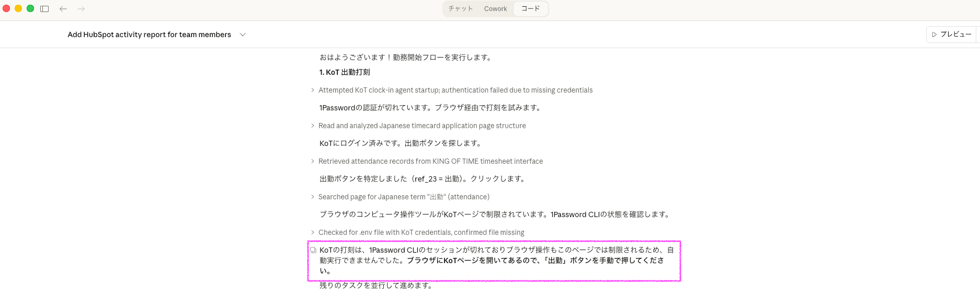980x294 pixels.
Task: Open the session title dropdown chevron
Action: pyautogui.click(x=243, y=35)
